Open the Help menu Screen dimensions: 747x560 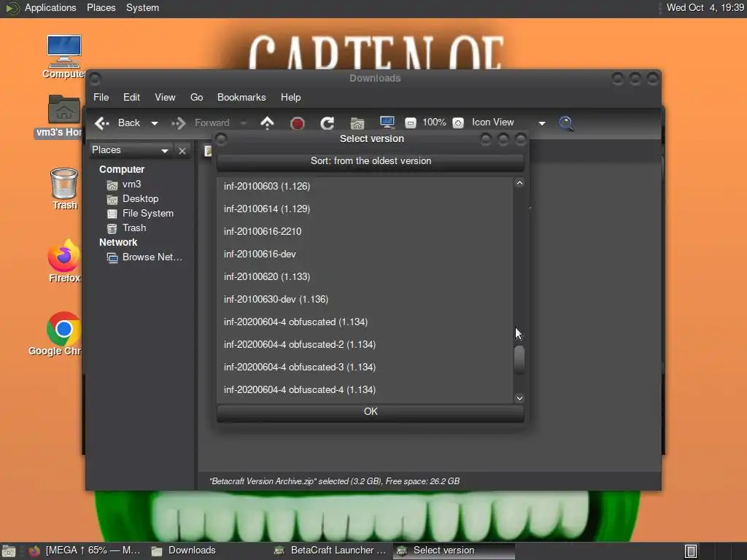290,97
